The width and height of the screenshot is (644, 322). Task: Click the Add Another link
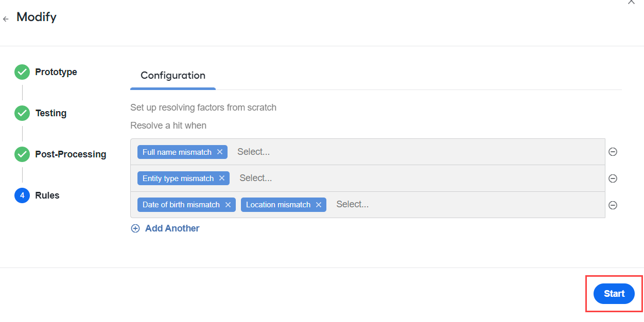tap(172, 228)
